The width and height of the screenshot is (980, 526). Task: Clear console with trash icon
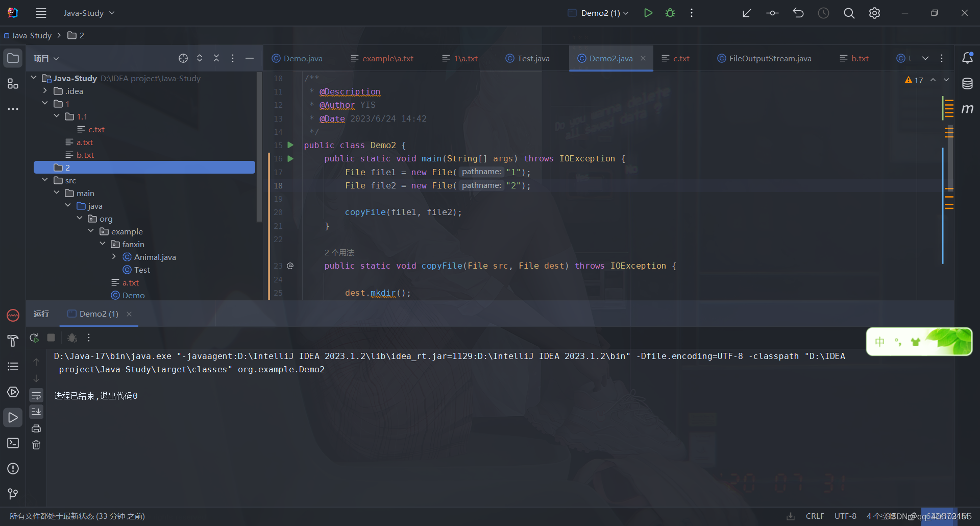tap(36, 445)
